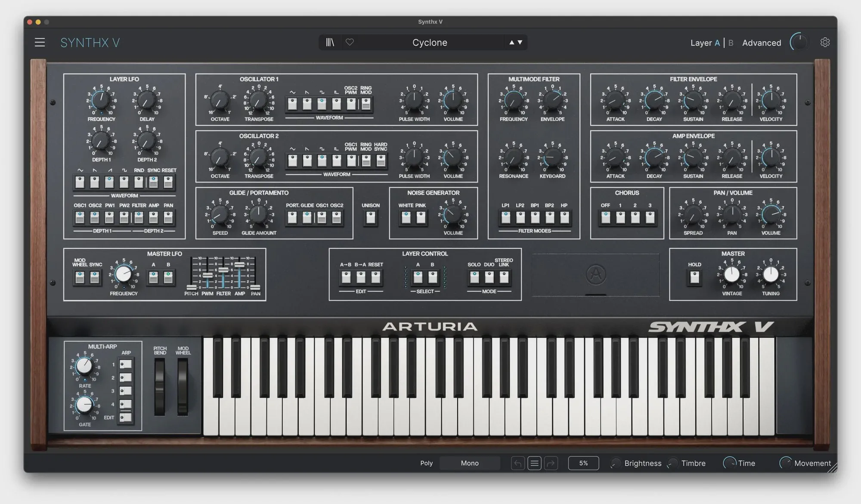
Task: Click the Master LFO Filter slider
Action: pyautogui.click(x=223, y=270)
